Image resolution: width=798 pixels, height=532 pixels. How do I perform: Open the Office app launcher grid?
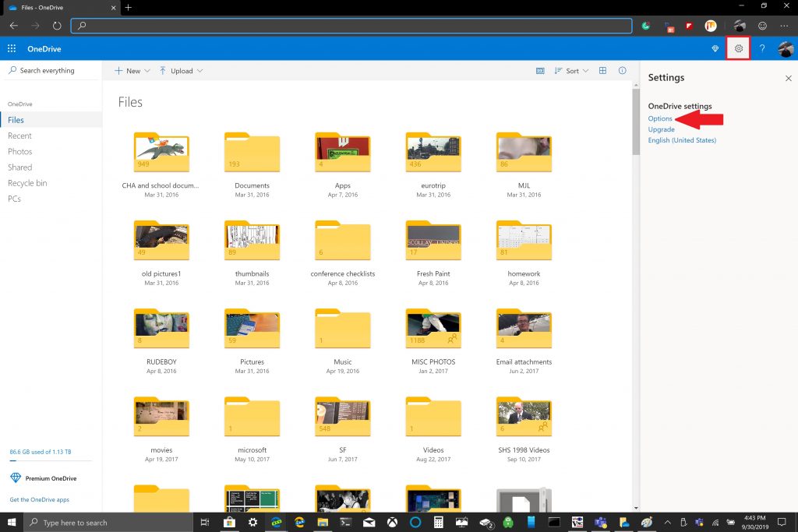coord(12,48)
